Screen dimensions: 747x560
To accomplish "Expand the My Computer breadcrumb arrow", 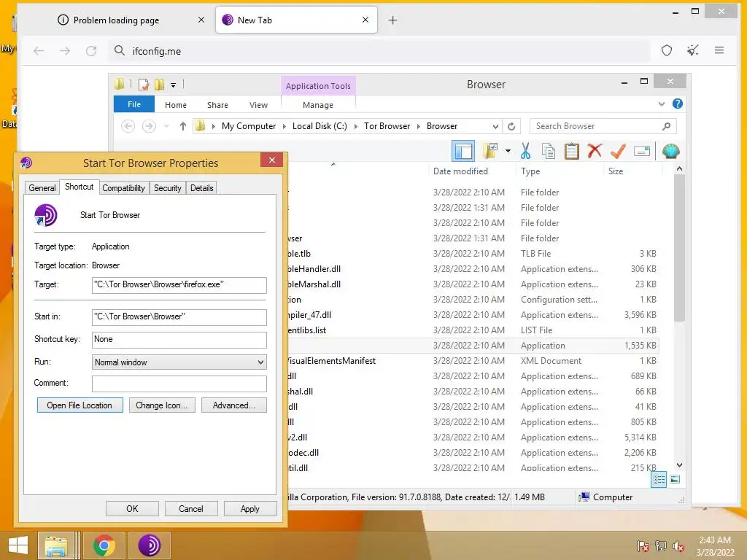I will pyautogui.click(x=285, y=126).
